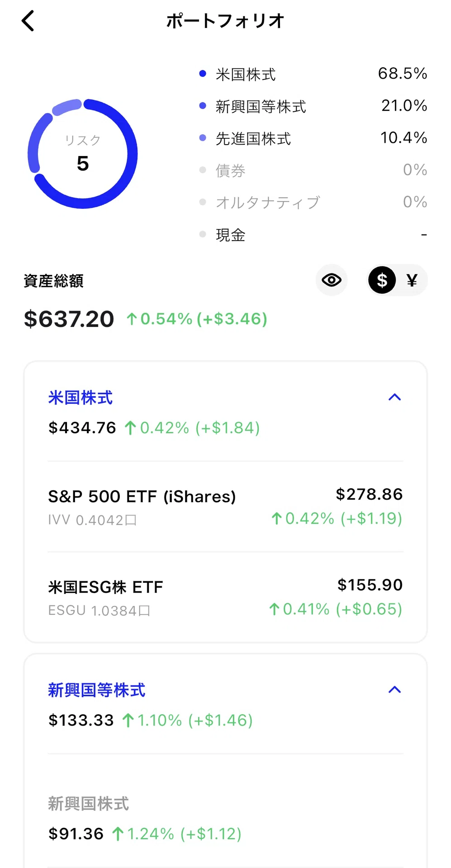The image size is (451, 868).
Task: Select 米国株式 blue legend dot
Action: click(203, 74)
